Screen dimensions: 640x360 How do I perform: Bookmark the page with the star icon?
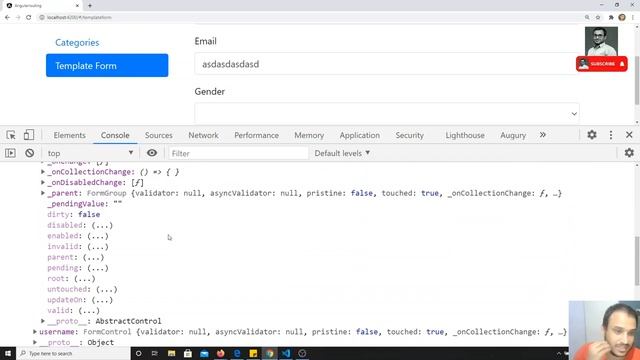(598, 18)
